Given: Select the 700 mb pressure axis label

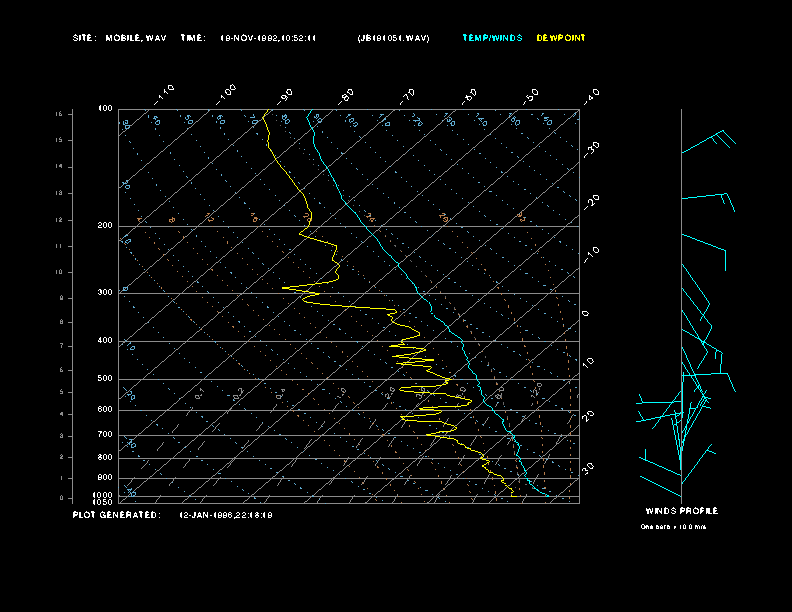Looking at the screenshot, I should 105,435.
